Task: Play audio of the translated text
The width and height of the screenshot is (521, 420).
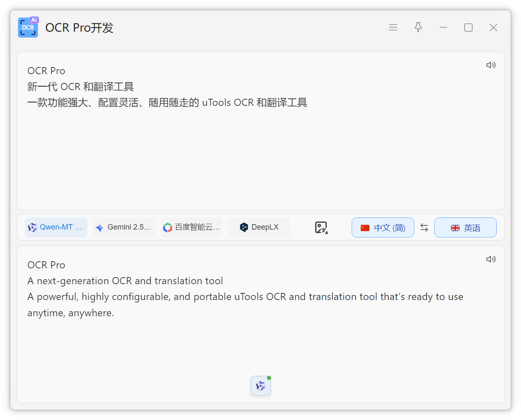Action: point(491,259)
